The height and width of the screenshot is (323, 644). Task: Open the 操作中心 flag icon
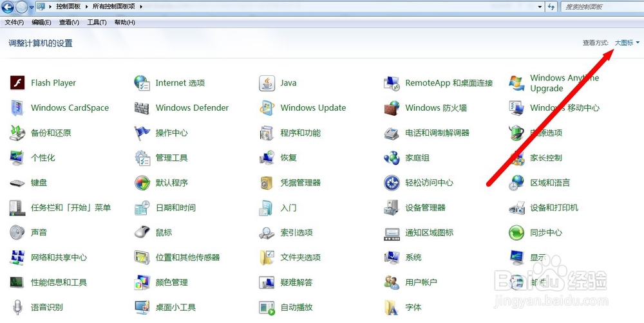click(x=142, y=133)
